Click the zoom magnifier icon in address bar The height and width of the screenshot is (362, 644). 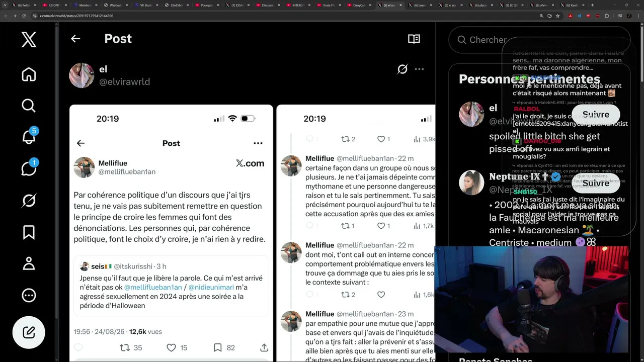coord(541,16)
